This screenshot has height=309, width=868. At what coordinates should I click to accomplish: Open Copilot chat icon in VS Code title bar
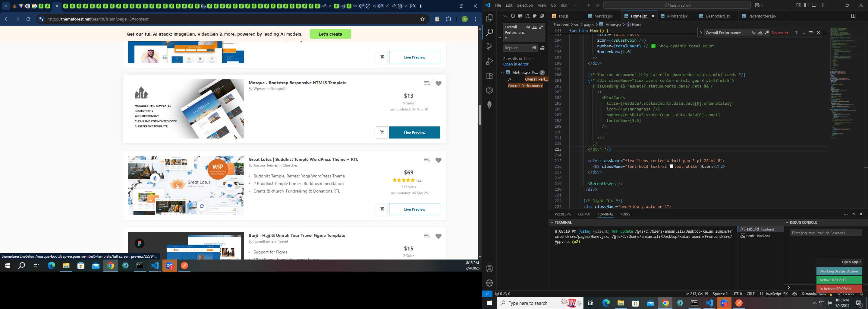point(756,5)
